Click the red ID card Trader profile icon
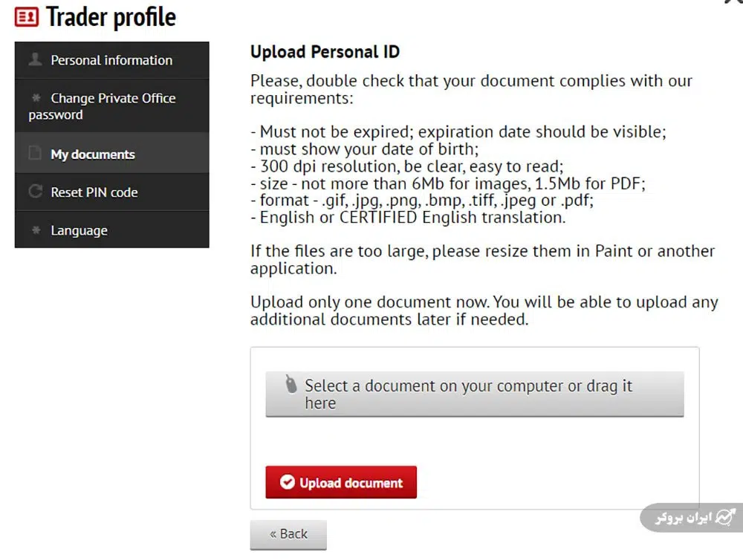Viewport: 743px width, 560px height. point(27,17)
